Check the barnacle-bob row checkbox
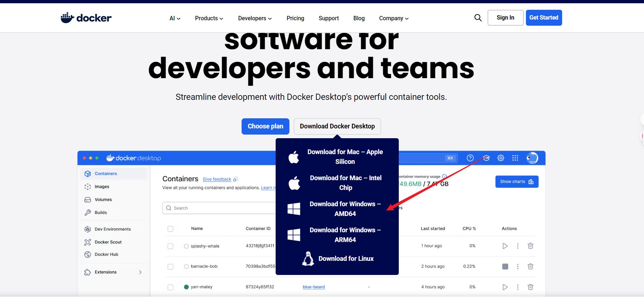Viewport: 644px width, 301px height. pyautogui.click(x=171, y=267)
